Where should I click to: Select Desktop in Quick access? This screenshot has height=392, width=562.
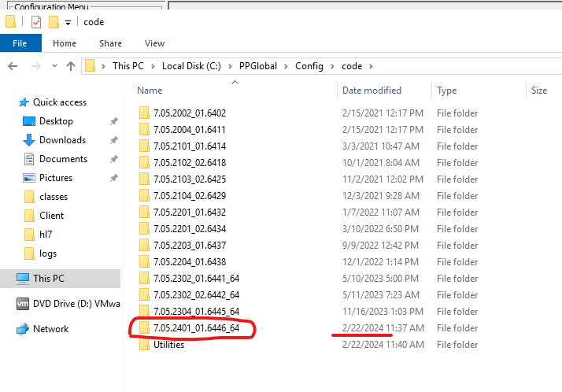pos(56,121)
